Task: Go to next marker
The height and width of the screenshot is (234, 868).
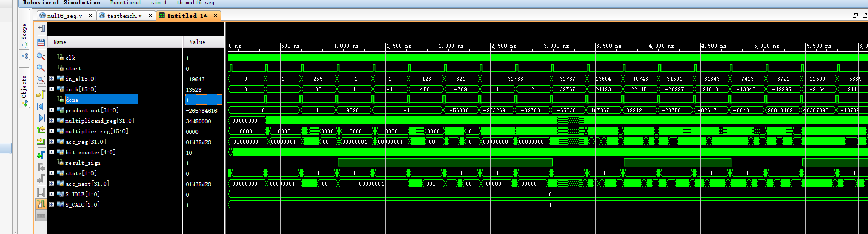Action: click(41, 179)
